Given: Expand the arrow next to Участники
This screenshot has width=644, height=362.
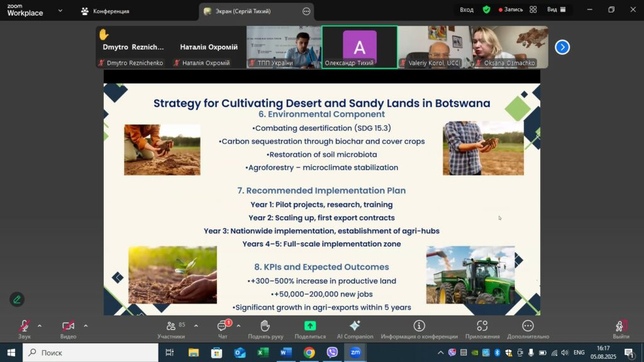Looking at the screenshot, I should [x=196, y=326].
